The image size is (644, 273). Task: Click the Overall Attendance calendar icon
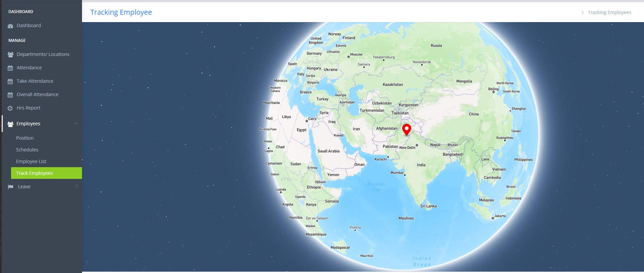(x=10, y=95)
